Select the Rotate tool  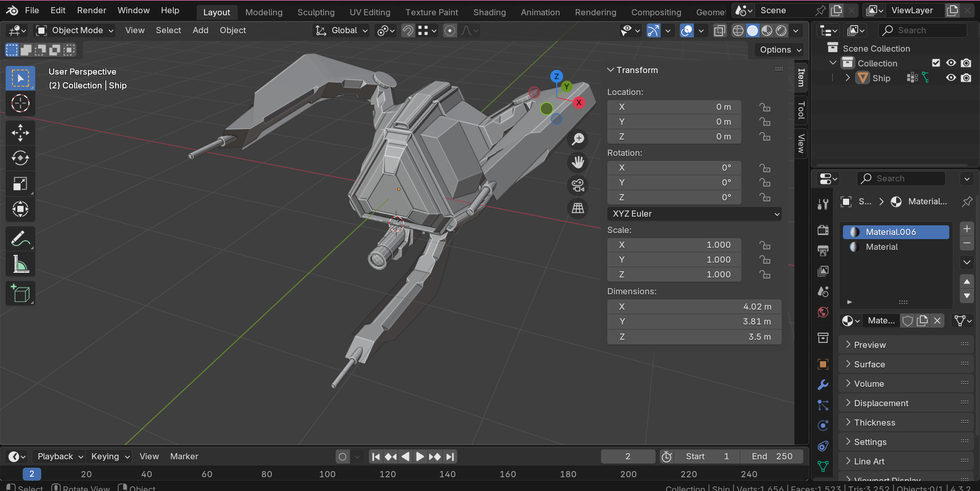pos(20,158)
